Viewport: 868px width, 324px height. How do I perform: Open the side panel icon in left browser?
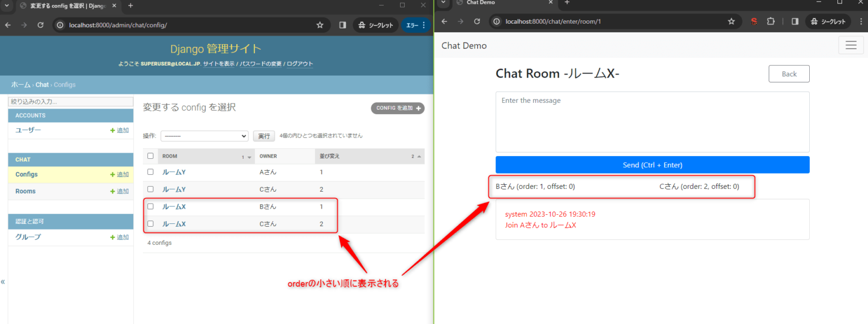[x=342, y=25]
